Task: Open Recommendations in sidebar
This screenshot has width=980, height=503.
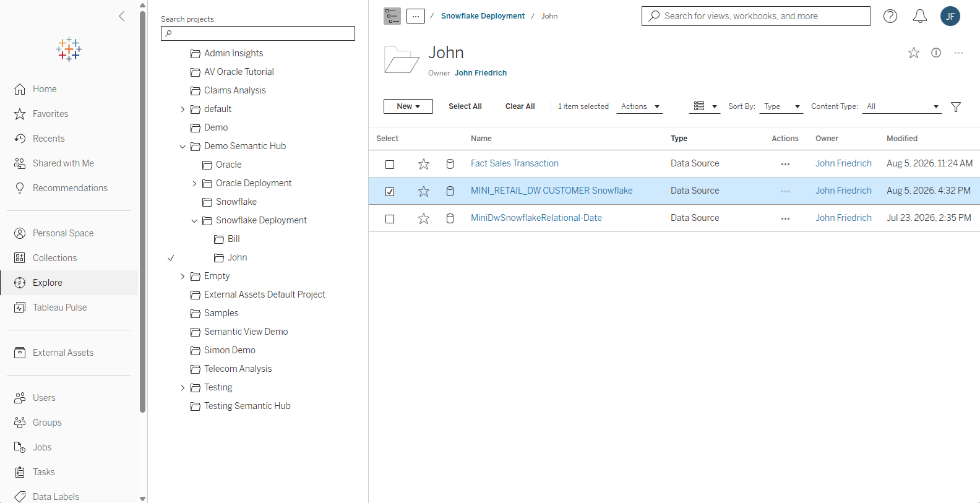Action: point(71,188)
